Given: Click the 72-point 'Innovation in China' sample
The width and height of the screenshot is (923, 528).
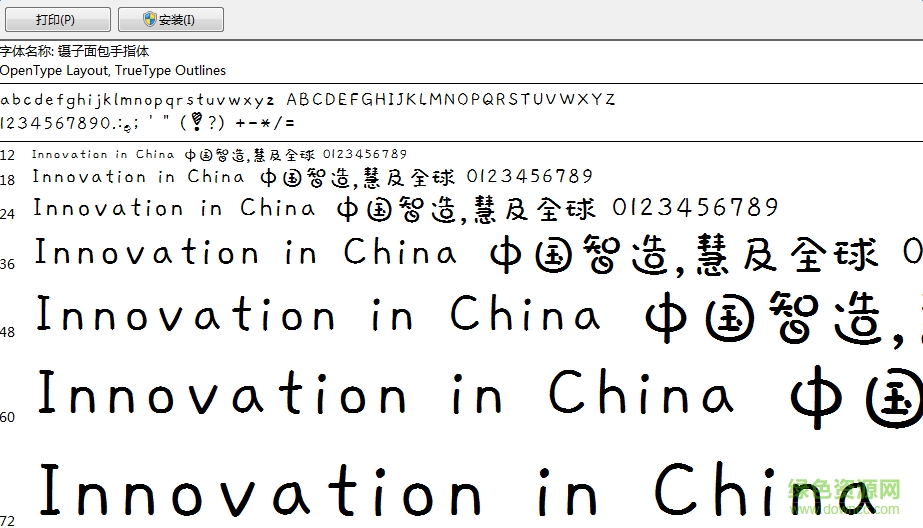Looking at the screenshot, I should coord(457,489).
